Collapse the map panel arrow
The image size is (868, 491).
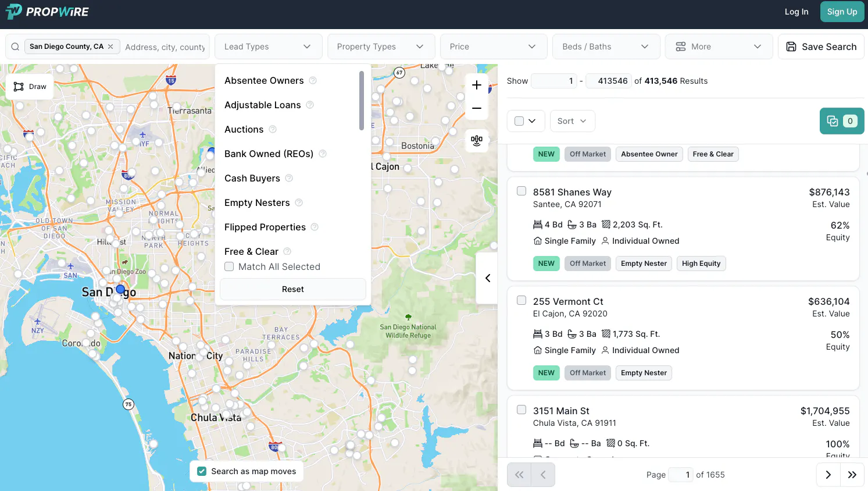[x=487, y=278]
